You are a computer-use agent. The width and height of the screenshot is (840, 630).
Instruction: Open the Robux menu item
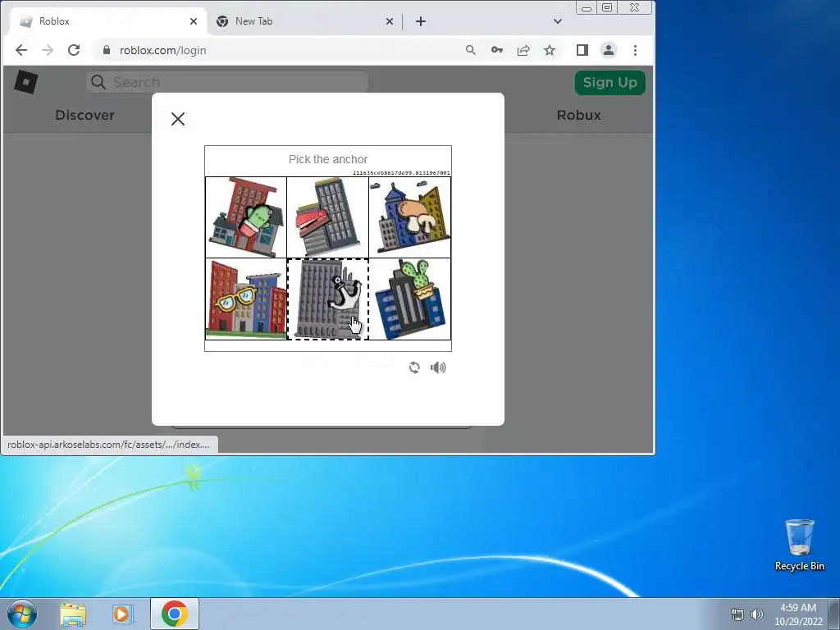click(x=578, y=115)
